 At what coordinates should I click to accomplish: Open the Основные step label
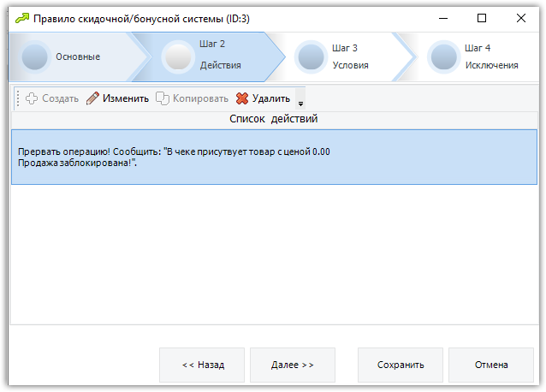78,56
